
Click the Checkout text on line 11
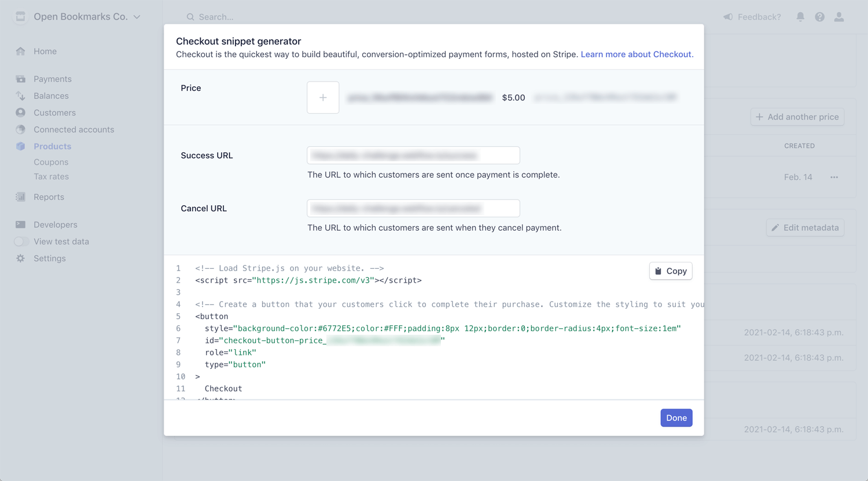[223, 389]
